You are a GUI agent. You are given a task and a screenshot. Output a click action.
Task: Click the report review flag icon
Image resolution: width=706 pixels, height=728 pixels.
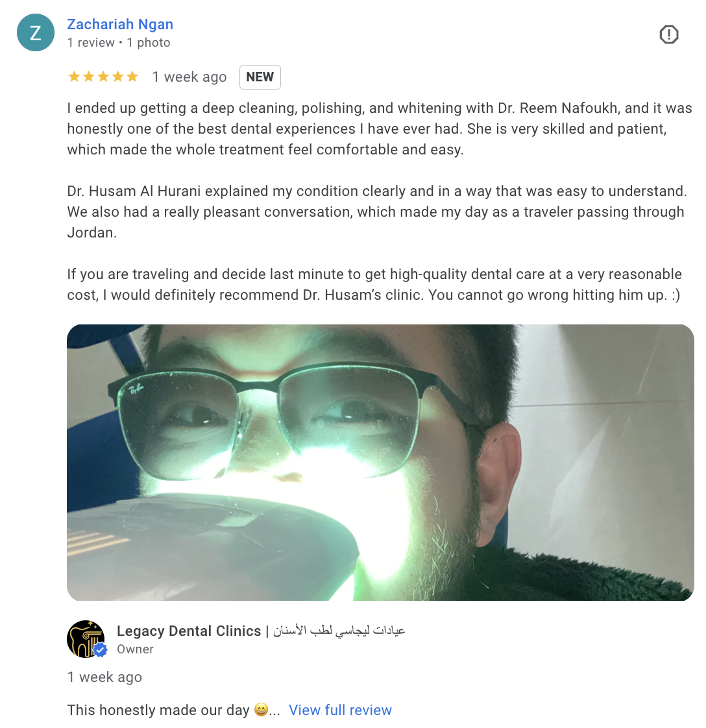668,34
